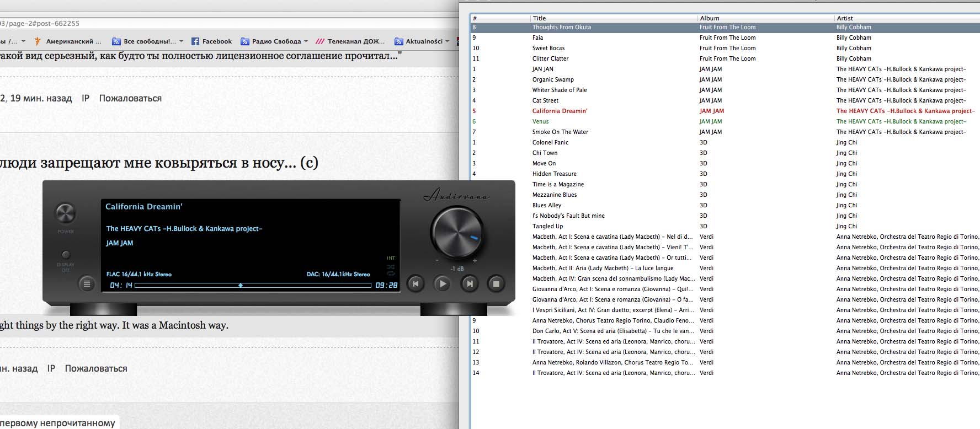Sort playlist by Album column header
This screenshot has width=980, height=429.
click(x=766, y=18)
